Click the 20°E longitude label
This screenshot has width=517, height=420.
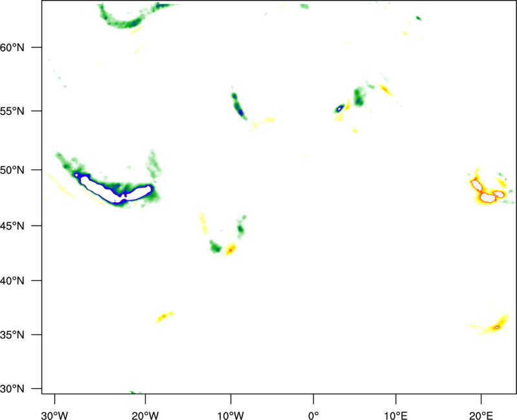481,415
